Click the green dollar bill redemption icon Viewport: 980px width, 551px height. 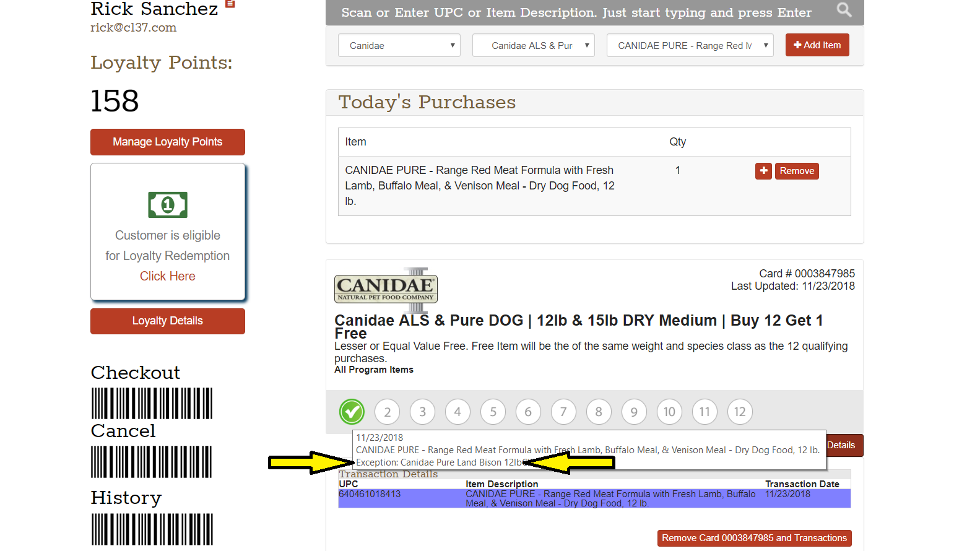(x=168, y=205)
